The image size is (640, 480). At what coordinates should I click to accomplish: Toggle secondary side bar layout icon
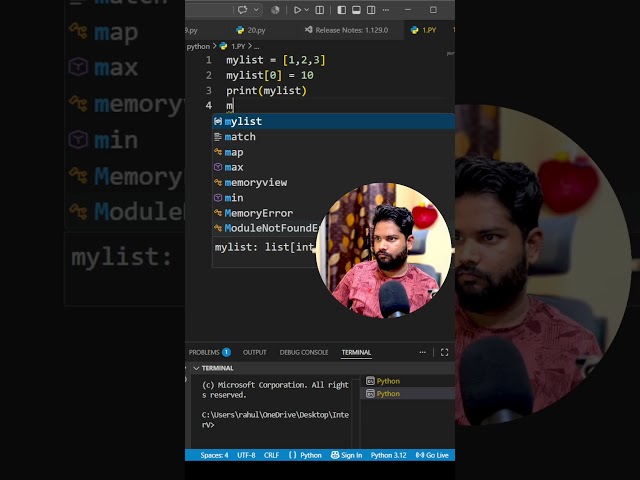[371, 10]
